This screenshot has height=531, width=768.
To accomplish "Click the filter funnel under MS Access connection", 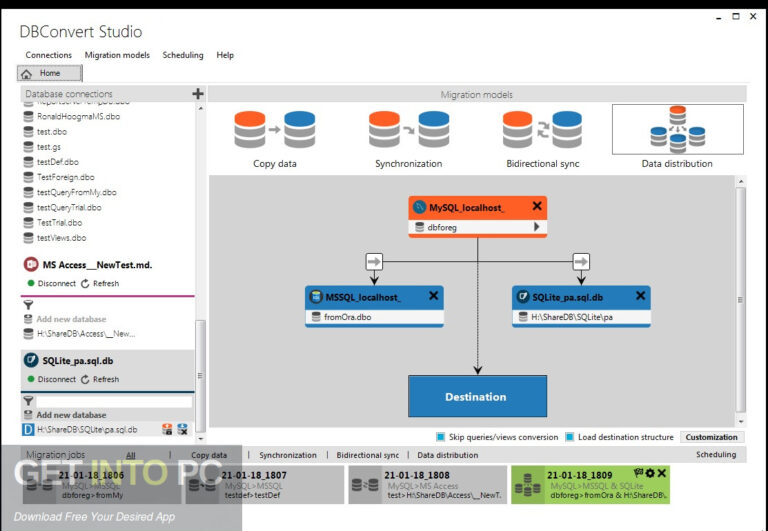I will click(28, 305).
